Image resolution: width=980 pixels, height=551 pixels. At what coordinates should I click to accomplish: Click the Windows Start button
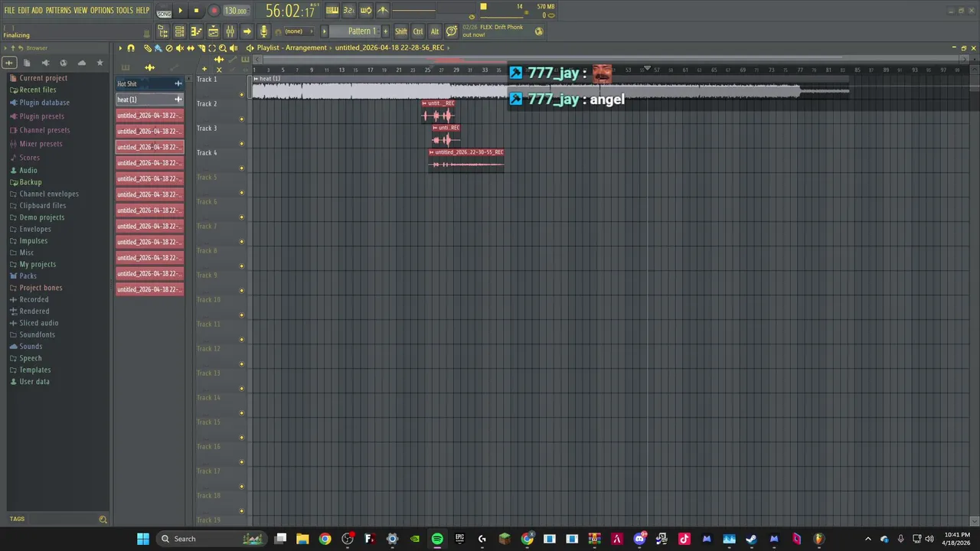tap(143, 539)
